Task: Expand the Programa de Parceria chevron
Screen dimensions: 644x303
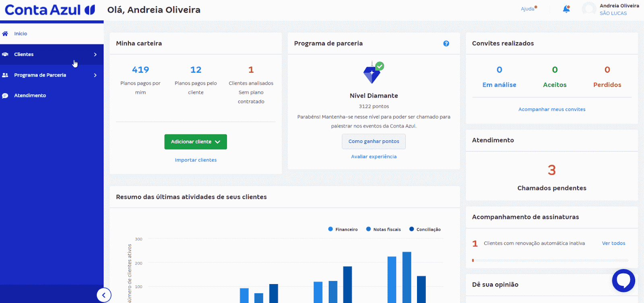Action: click(x=95, y=75)
